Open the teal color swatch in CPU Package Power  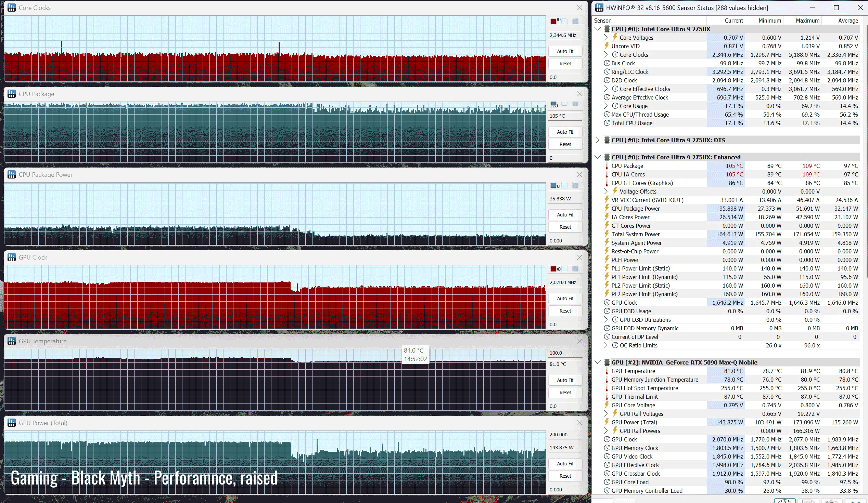pos(553,185)
